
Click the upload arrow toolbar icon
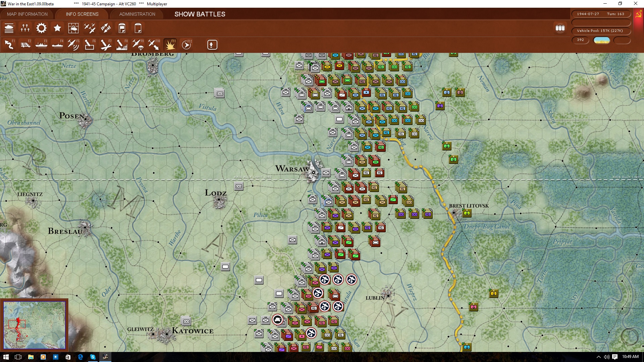(x=212, y=45)
